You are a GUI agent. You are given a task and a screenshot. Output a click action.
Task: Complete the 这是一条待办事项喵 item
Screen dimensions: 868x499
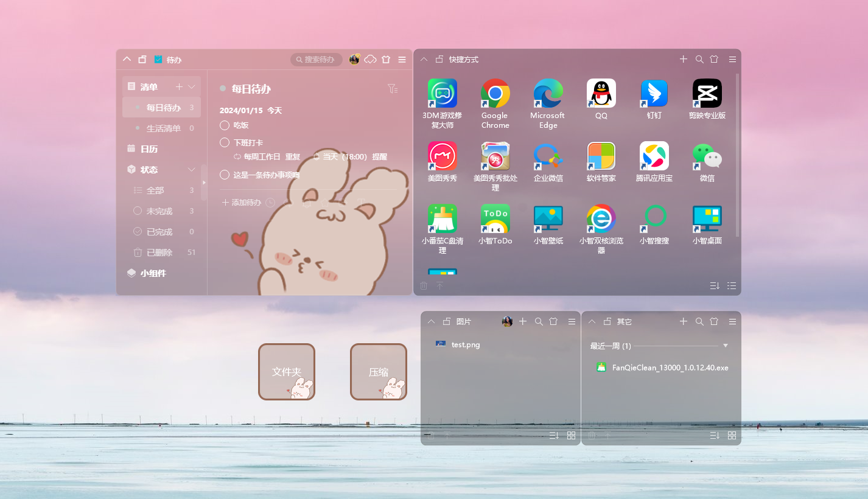tap(224, 174)
